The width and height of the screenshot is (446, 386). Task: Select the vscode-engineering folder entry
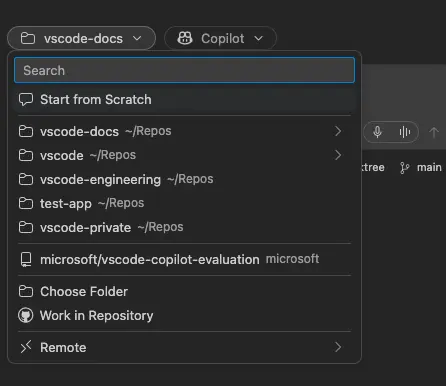pos(184,179)
